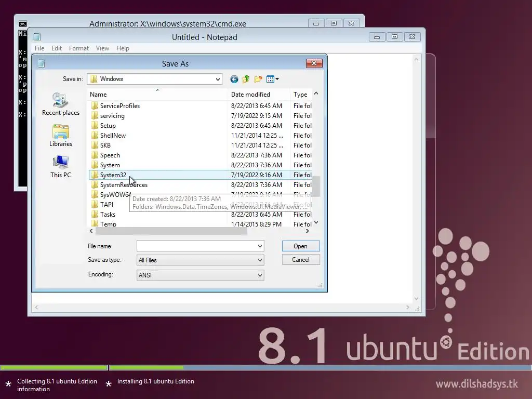
Task: Click the Notepad window title bar icon
Action: click(37, 37)
